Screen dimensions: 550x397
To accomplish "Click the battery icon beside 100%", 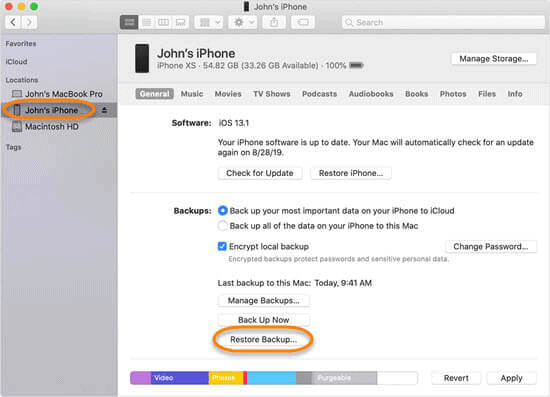I will pyautogui.click(x=356, y=65).
